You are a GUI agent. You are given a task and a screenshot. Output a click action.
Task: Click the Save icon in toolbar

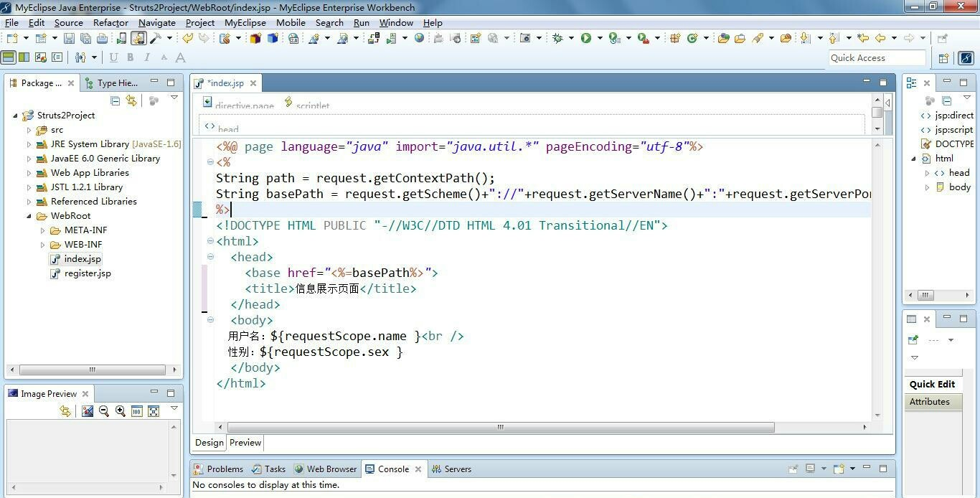click(x=69, y=38)
